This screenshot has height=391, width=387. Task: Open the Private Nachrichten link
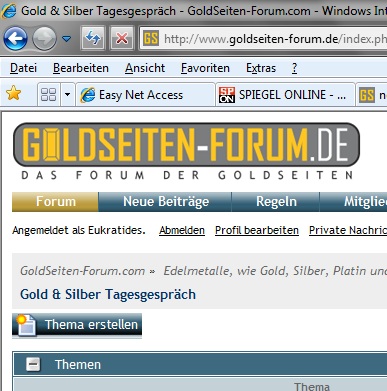348,230
